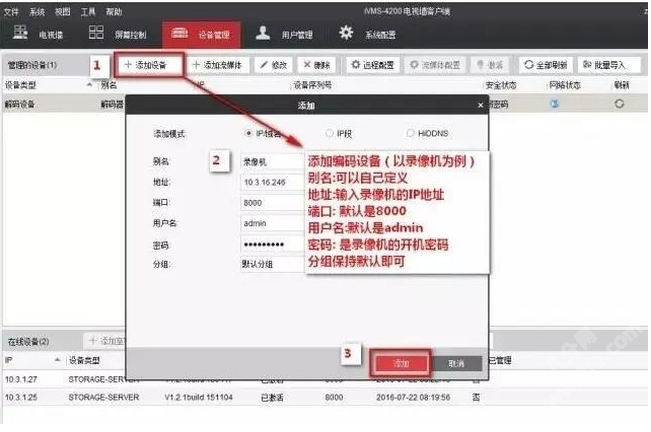Open the 屏幕控制 screen control module

[x=121, y=35]
